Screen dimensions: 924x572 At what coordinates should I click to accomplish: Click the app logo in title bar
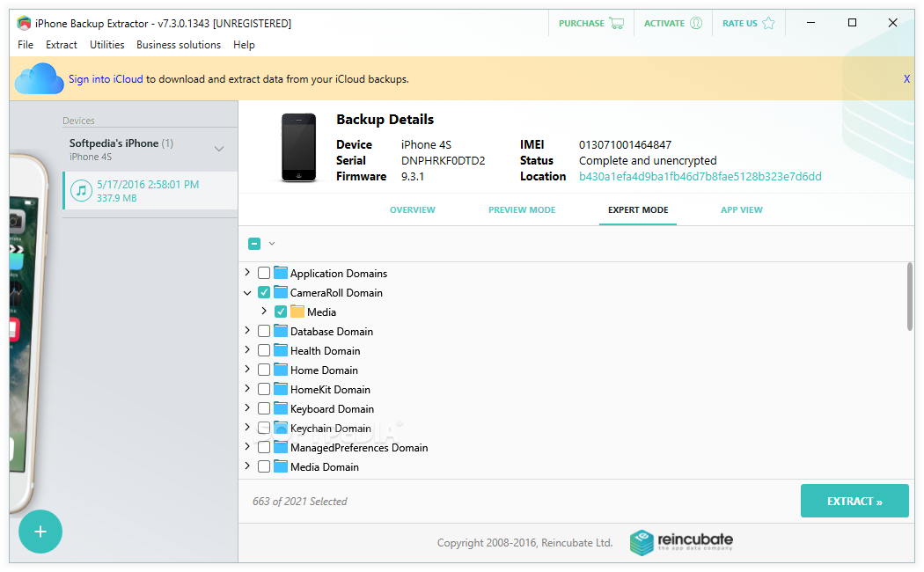pos(24,23)
